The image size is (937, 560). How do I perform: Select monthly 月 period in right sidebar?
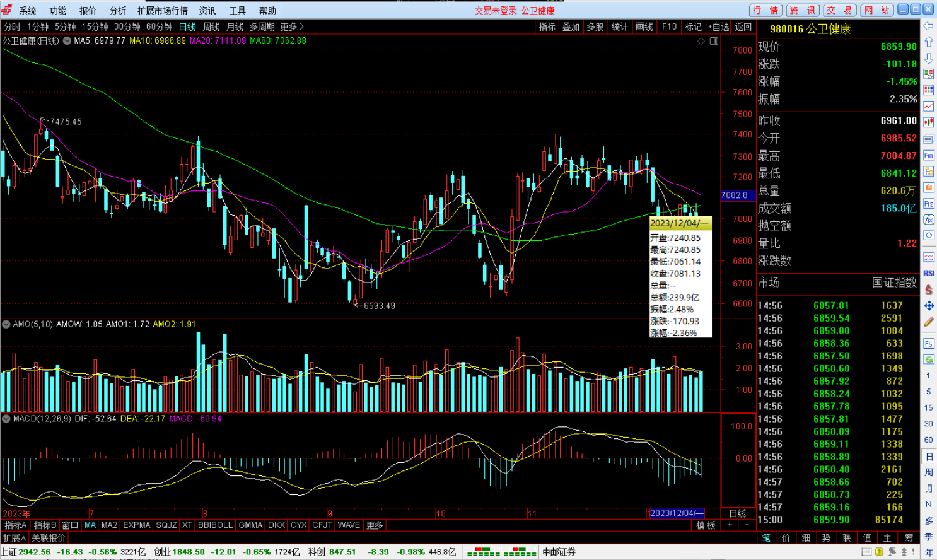point(929,489)
